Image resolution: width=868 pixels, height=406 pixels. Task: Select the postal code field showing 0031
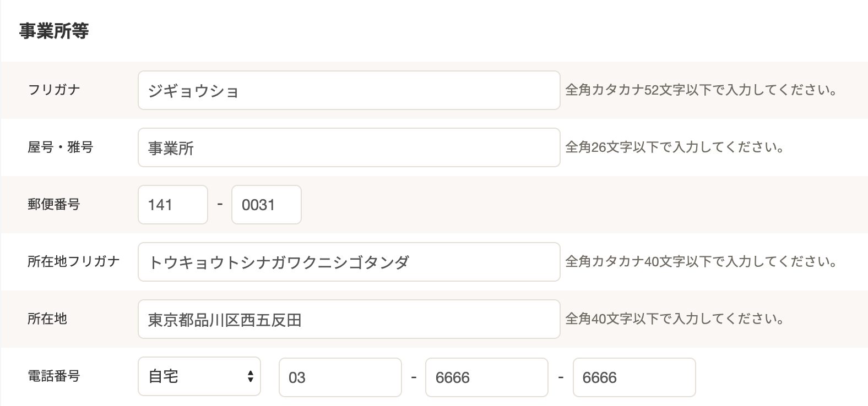pos(266,205)
